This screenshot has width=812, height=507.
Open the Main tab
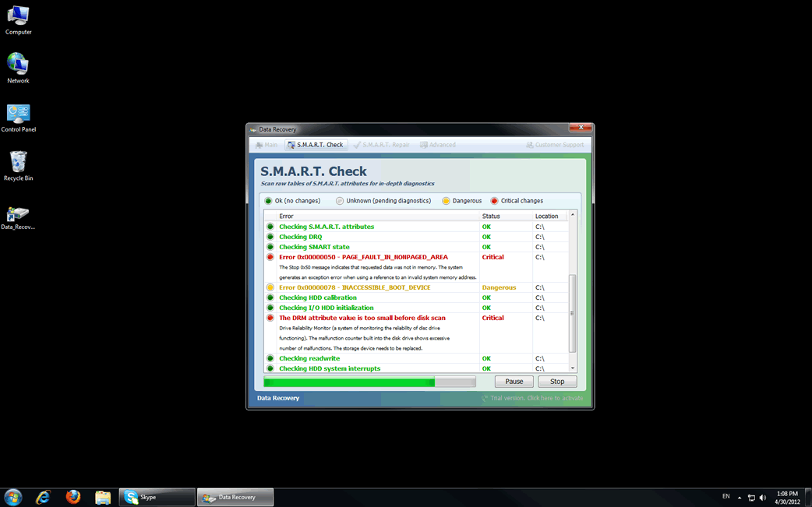point(267,145)
